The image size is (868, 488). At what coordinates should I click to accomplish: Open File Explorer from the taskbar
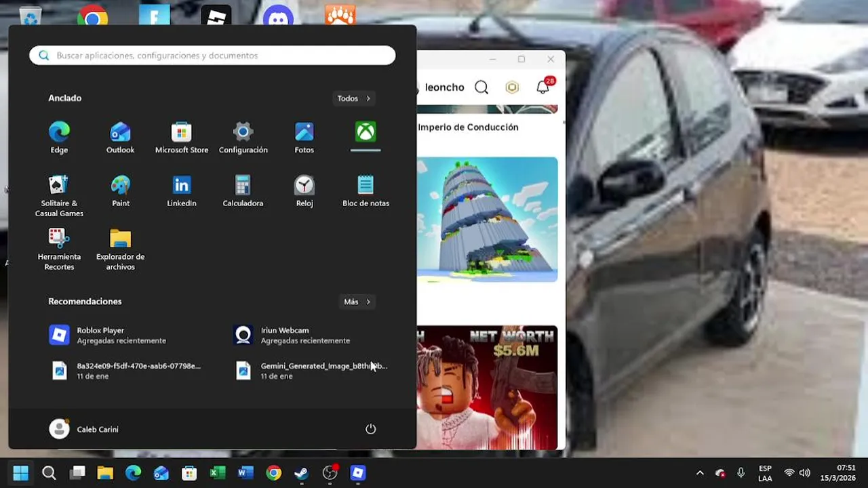pos(105,472)
